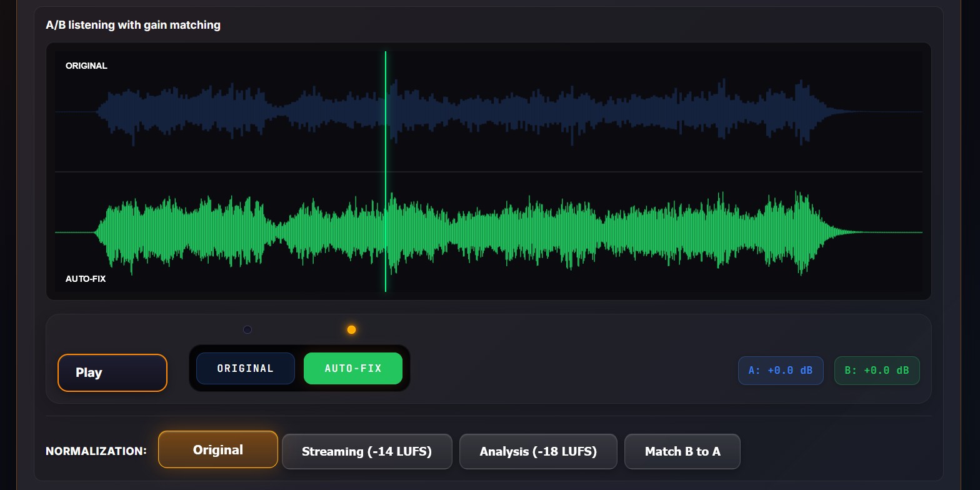Click the A/B listening with gain matching heading
Viewport: 980px width, 490px height.
coord(133,25)
